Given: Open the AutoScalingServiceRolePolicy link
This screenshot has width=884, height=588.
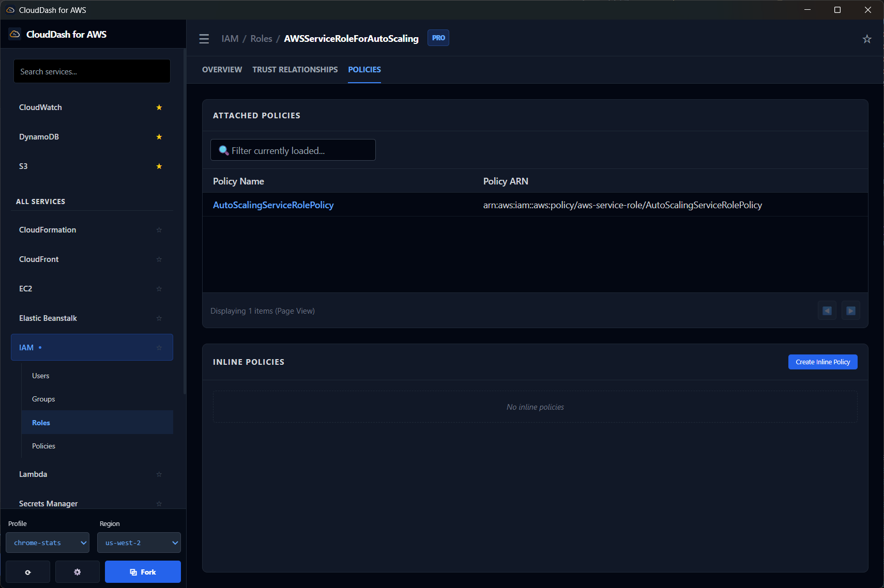Looking at the screenshot, I should coord(273,205).
